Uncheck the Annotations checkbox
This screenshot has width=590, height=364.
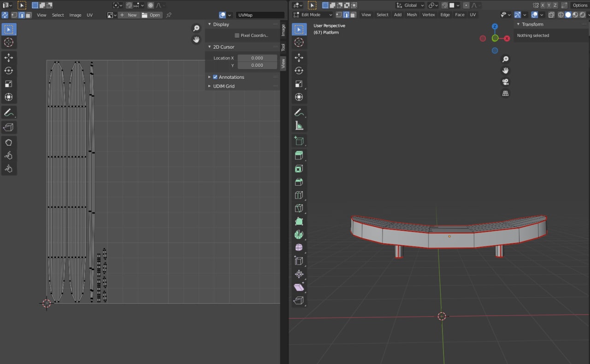215,77
